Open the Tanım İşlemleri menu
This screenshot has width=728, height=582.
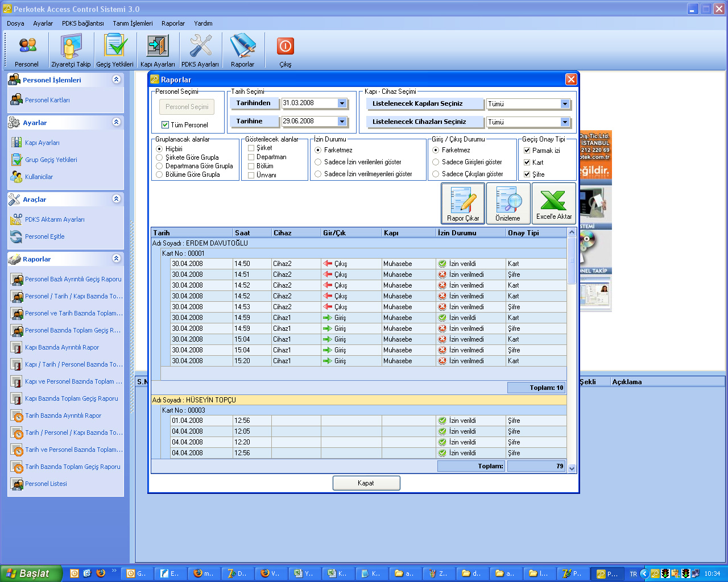point(133,23)
